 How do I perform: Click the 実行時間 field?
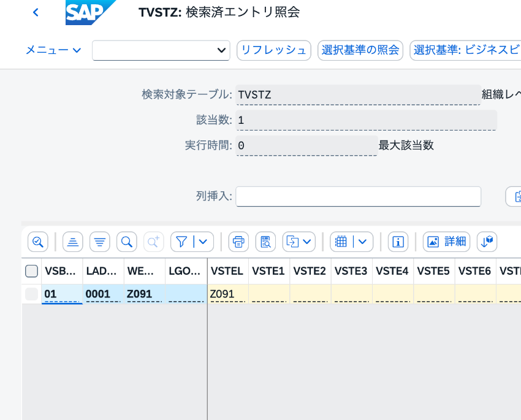(x=306, y=145)
